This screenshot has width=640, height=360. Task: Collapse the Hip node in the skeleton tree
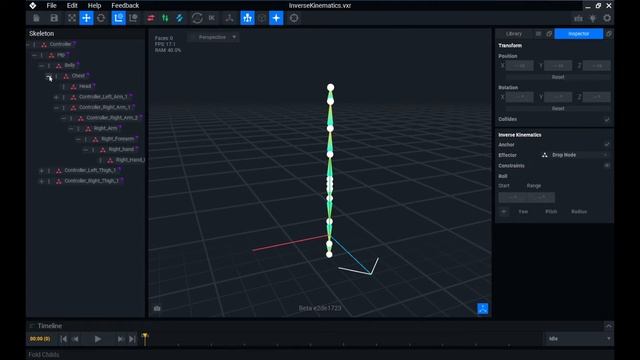34,55
